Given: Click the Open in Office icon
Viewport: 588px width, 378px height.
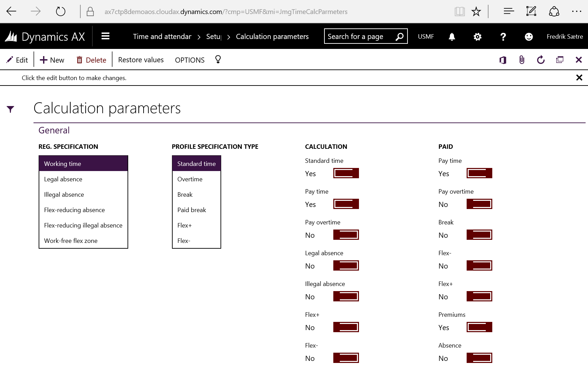Looking at the screenshot, I should [503, 60].
